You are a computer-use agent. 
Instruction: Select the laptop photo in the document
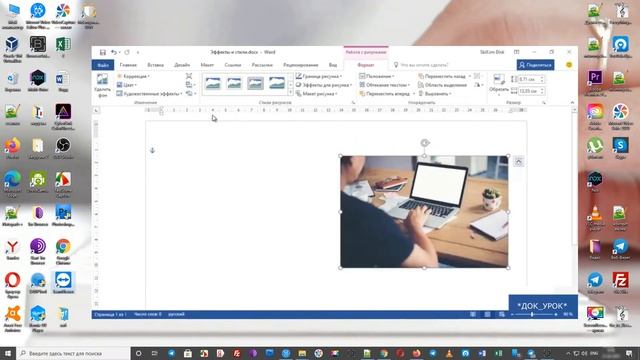point(424,212)
